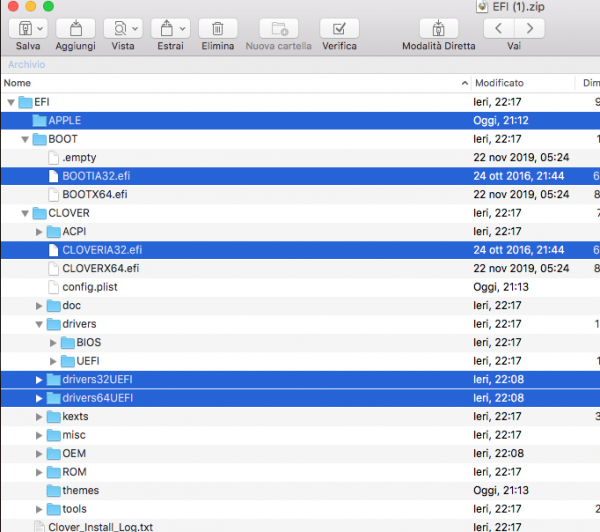Click the Aggiungi toolbar icon
The width and height of the screenshot is (600, 532).
(x=76, y=28)
